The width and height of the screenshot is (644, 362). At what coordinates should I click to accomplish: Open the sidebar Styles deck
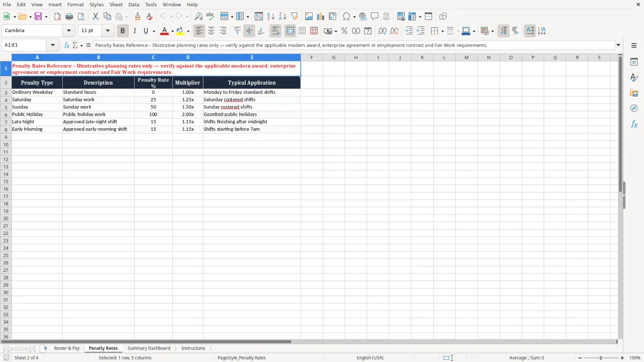(x=634, y=78)
